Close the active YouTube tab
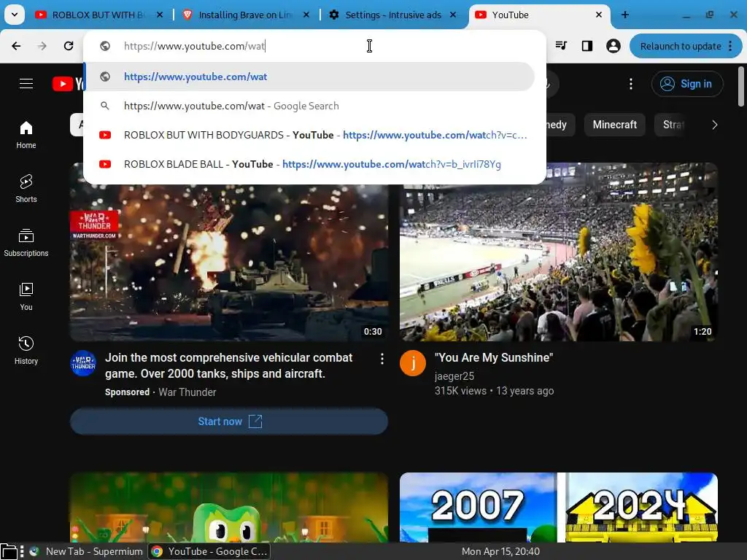Viewport: 747px width, 560px height. [599, 15]
